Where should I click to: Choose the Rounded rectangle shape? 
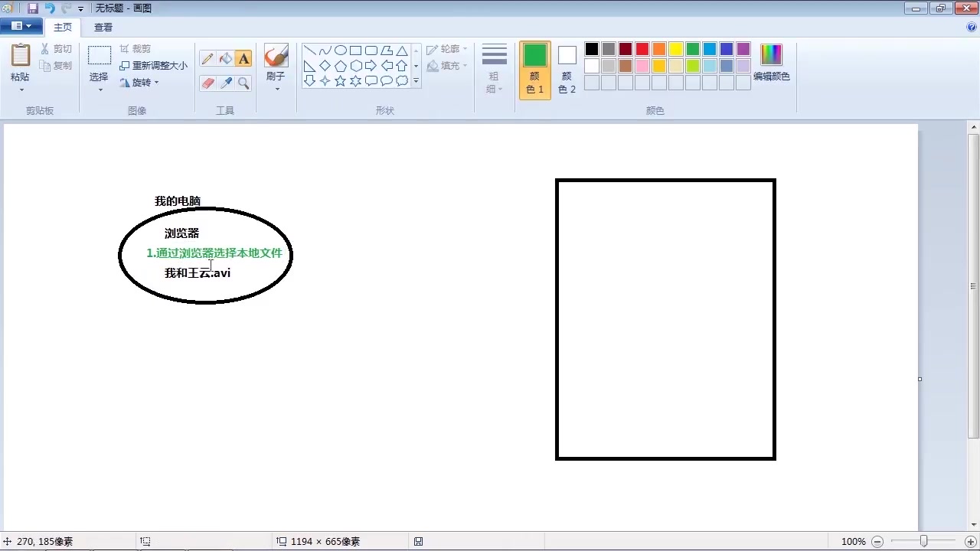(371, 51)
